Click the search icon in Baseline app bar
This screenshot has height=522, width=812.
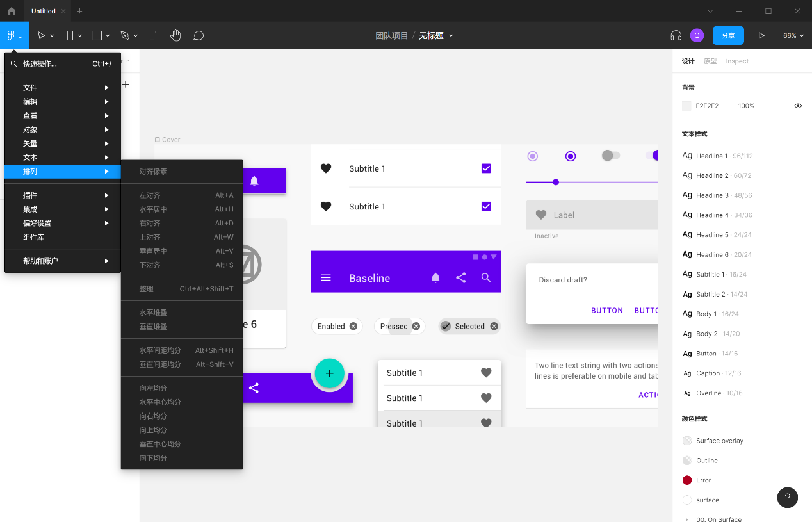(x=486, y=278)
